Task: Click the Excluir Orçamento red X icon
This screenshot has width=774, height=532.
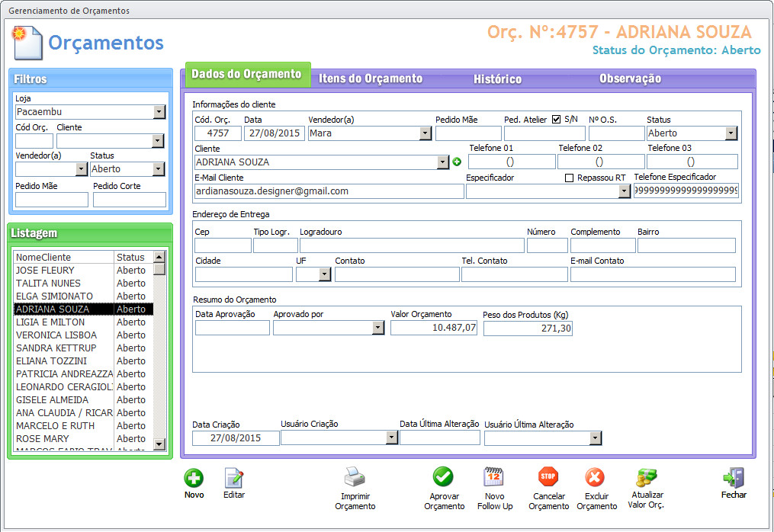Action: pos(595,477)
